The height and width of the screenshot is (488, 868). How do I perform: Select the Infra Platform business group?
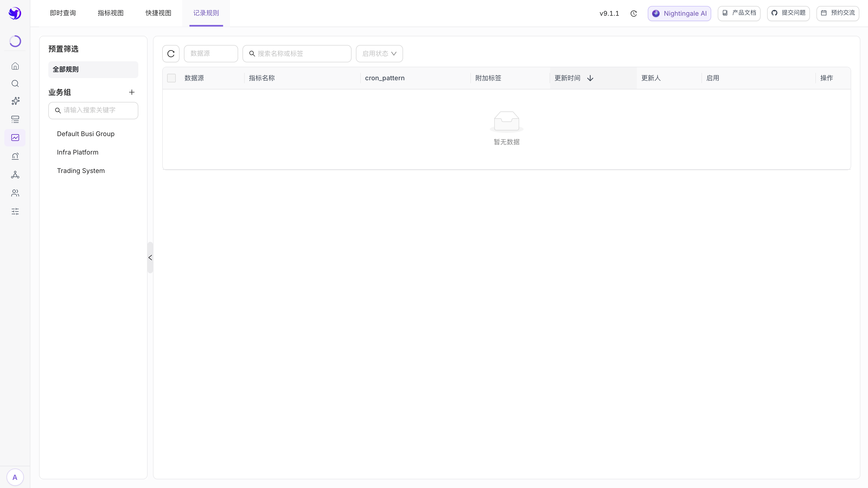[x=78, y=152]
